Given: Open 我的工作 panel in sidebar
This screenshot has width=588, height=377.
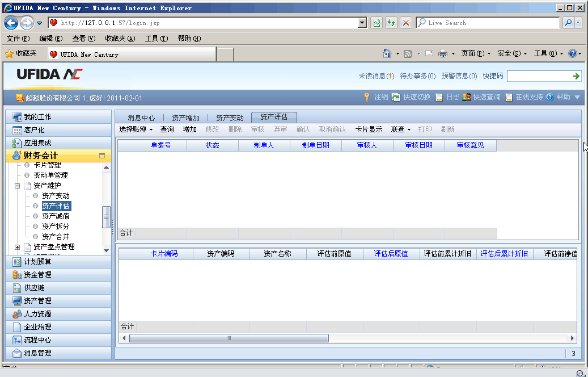Looking at the screenshot, I should click(x=58, y=117).
